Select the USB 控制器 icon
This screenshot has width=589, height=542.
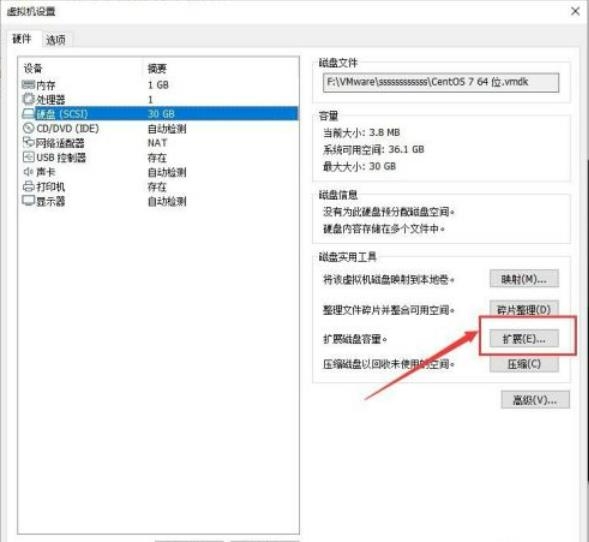point(29,157)
